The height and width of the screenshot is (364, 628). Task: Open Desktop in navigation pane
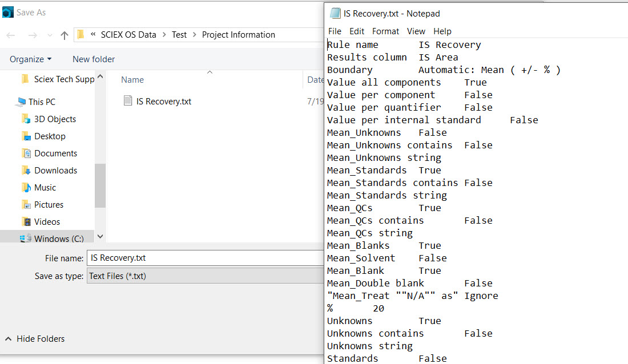(x=50, y=136)
